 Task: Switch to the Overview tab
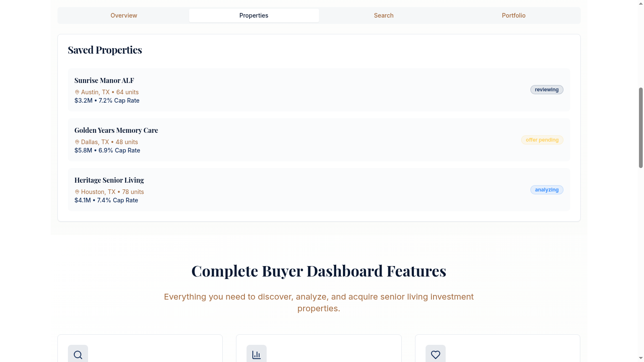click(x=124, y=16)
